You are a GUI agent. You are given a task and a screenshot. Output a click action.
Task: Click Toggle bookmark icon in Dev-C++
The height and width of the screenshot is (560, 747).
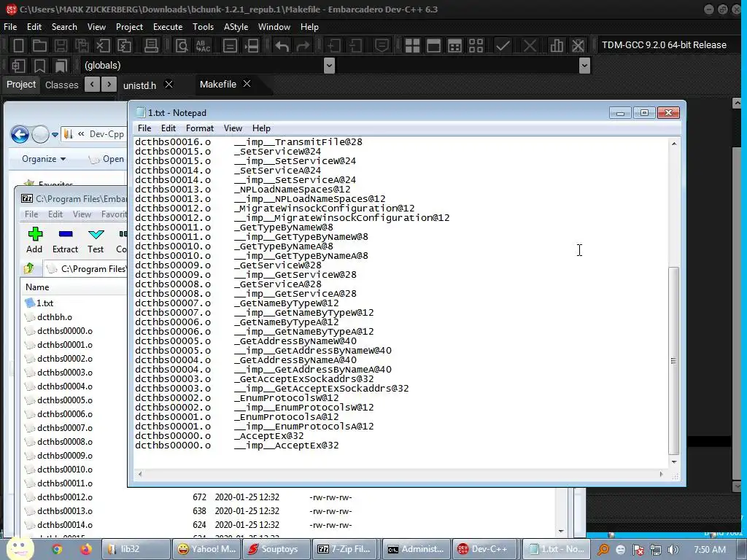(x=39, y=65)
